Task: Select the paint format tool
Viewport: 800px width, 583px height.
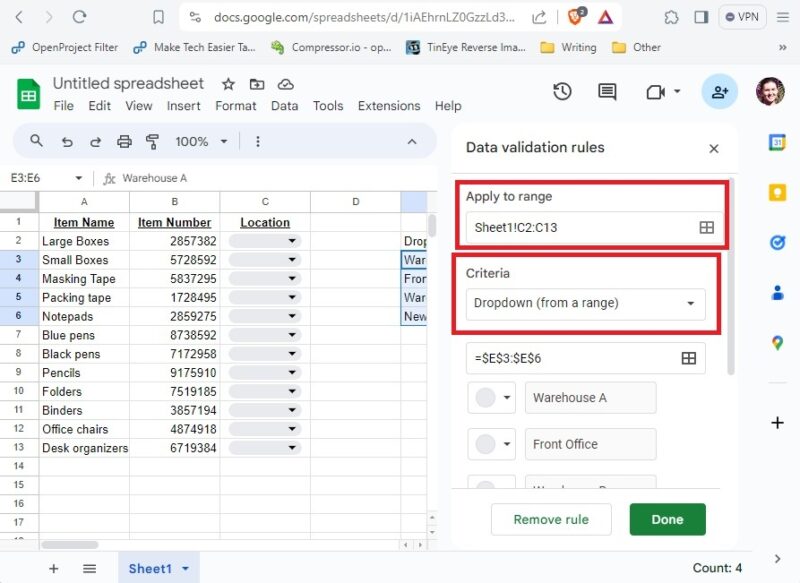Action: pyautogui.click(x=151, y=141)
